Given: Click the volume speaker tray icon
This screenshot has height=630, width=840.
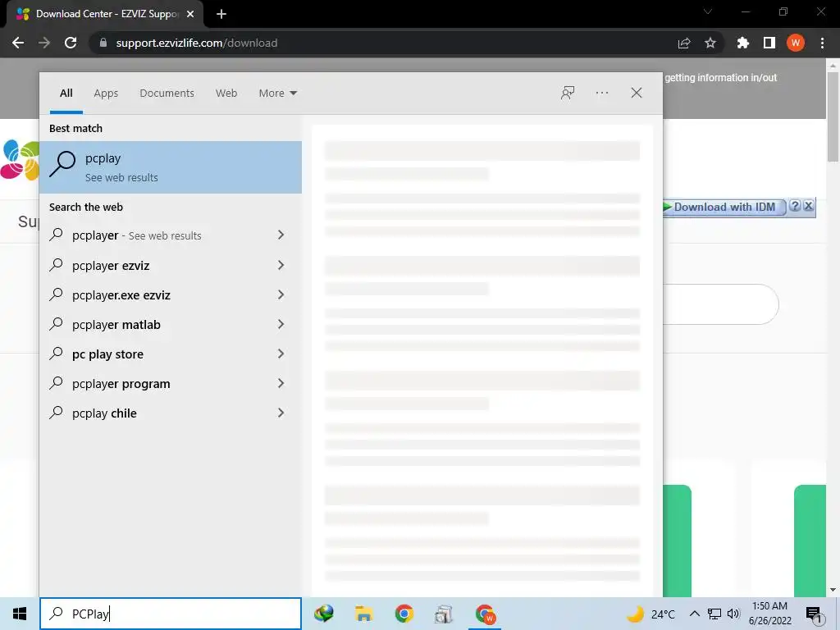Looking at the screenshot, I should point(733,614).
